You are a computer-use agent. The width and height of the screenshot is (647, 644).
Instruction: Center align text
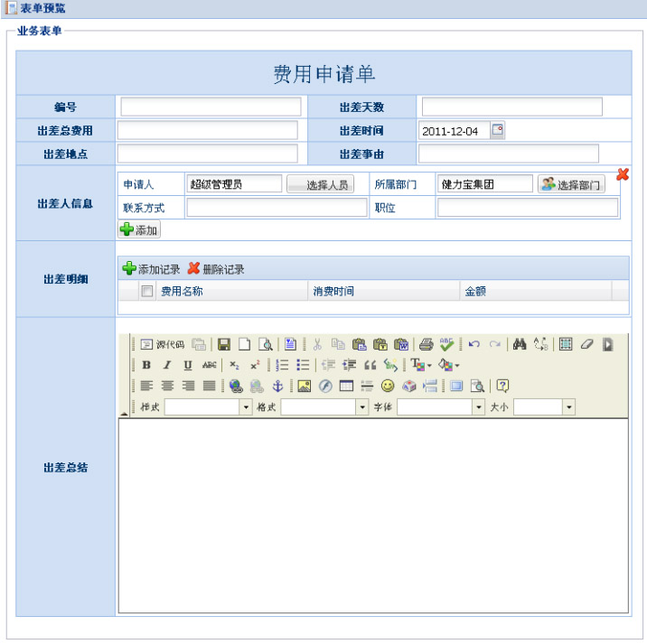point(167,386)
